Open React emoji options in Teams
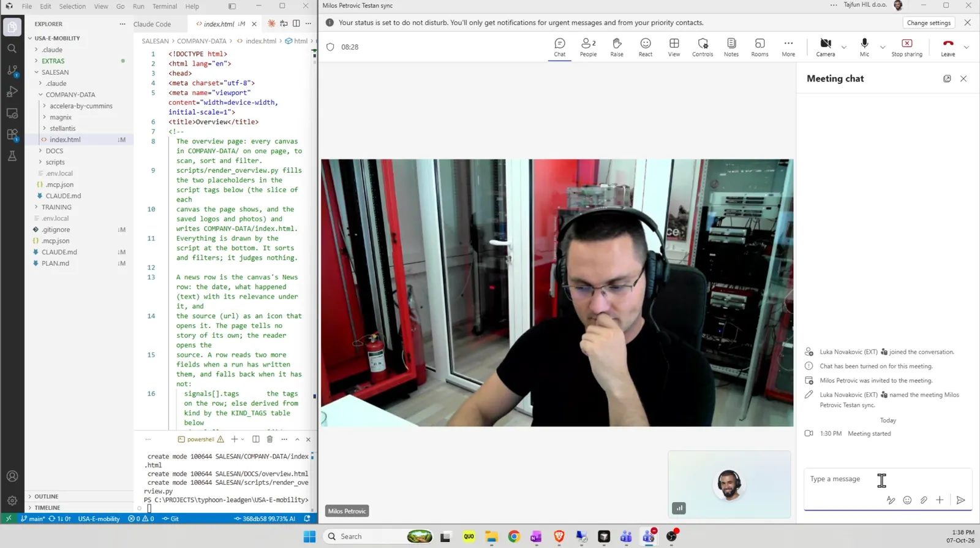This screenshot has height=548, width=980. 646,47
